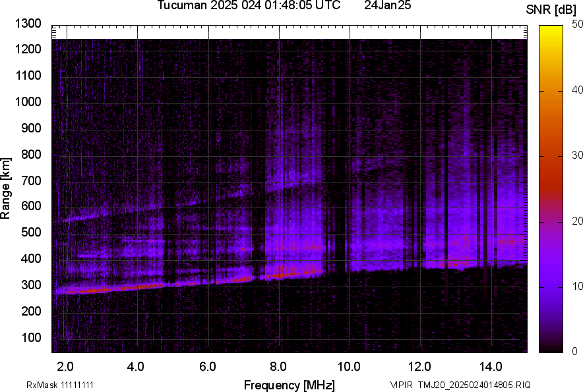
Task: Click the Frequency [MHz] axis label
Action: (x=289, y=385)
